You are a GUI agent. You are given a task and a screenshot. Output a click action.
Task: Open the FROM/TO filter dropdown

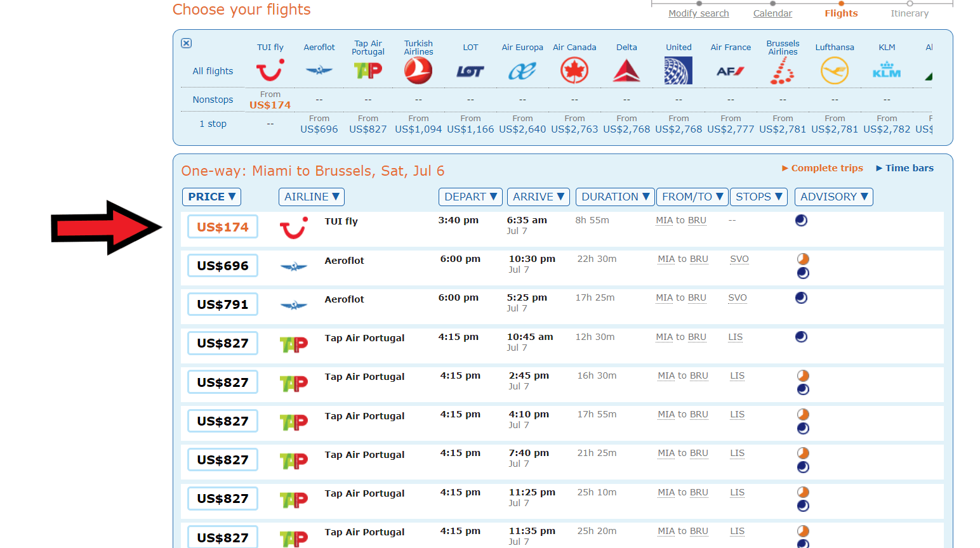(692, 197)
